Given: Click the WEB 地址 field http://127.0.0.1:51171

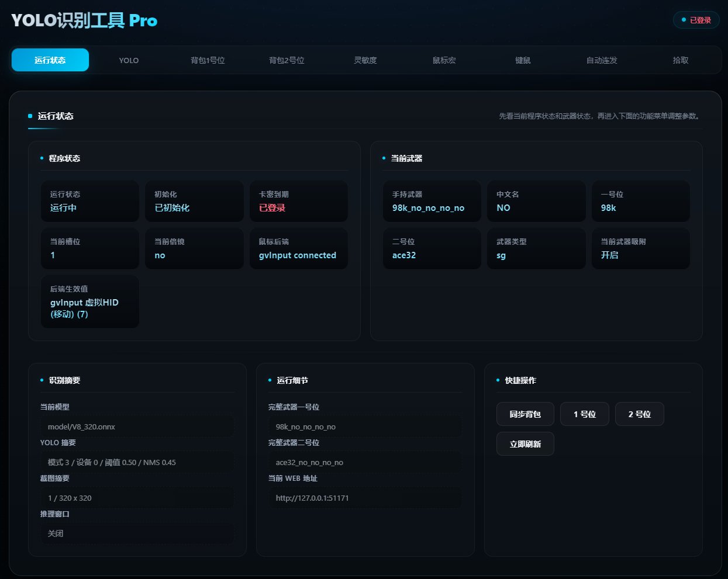Looking at the screenshot, I should [365, 498].
